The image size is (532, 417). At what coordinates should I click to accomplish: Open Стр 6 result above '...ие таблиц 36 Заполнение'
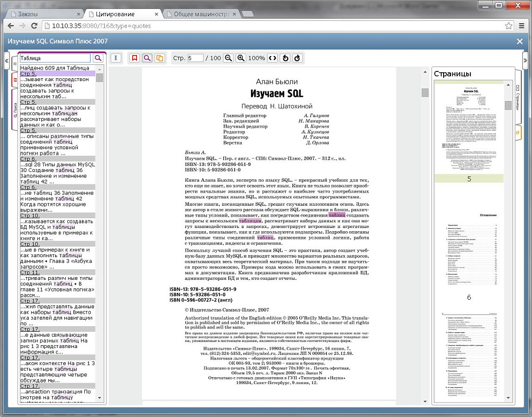click(x=57, y=187)
